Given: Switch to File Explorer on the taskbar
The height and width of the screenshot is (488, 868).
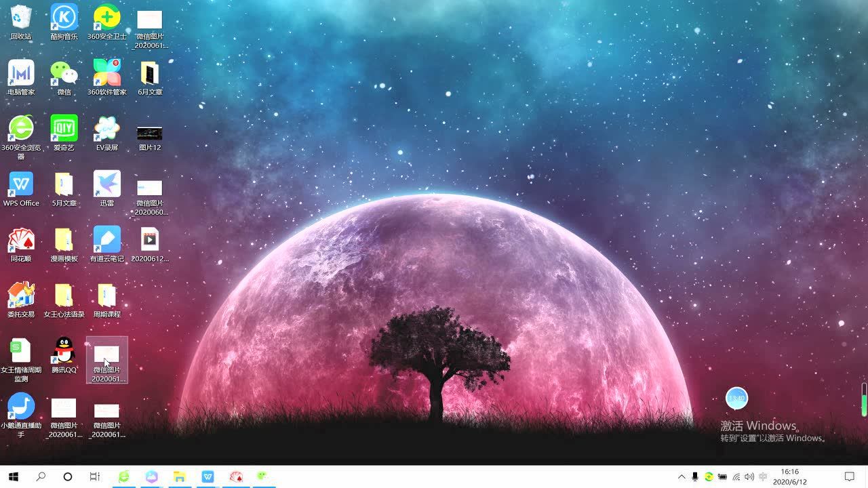Looking at the screenshot, I should [179, 476].
